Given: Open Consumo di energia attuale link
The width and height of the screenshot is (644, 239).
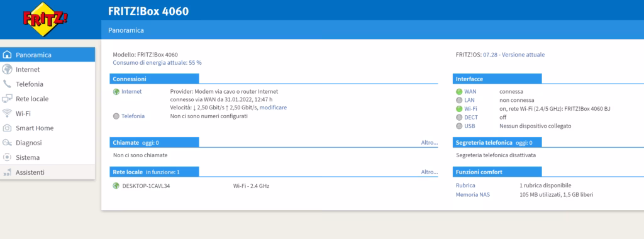Looking at the screenshot, I should click(157, 63).
